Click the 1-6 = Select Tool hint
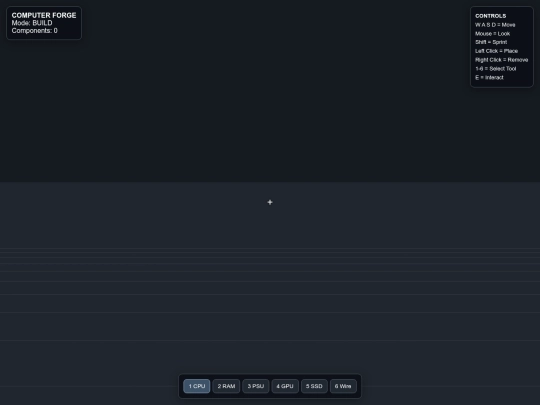The width and height of the screenshot is (540, 405). tap(496, 69)
